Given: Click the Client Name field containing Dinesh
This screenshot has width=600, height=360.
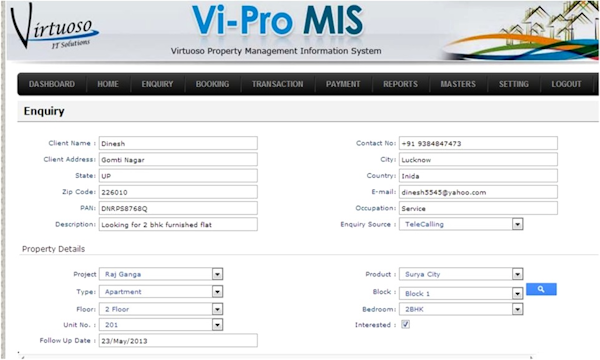Looking at the screenshot, I should (x=178, y=143).
